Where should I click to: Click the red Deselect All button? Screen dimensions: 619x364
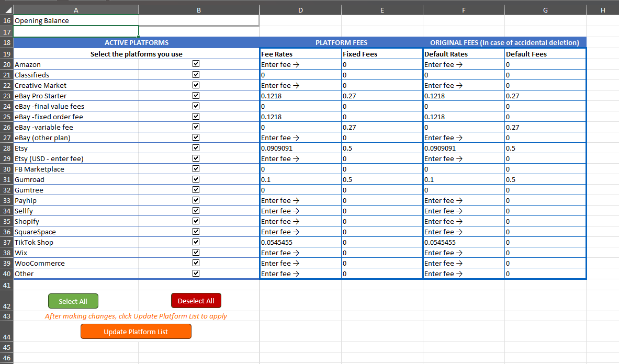click(x=196, y=301)
